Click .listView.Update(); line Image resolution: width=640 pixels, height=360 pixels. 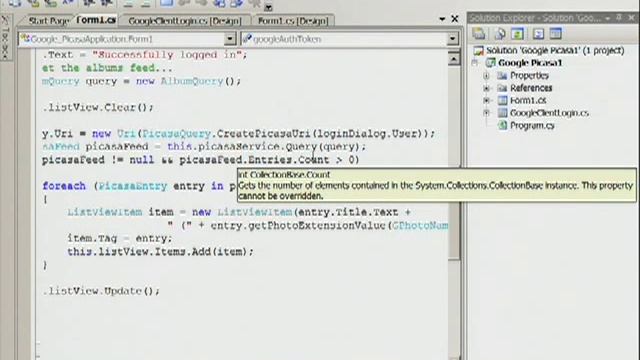point(101,291)
